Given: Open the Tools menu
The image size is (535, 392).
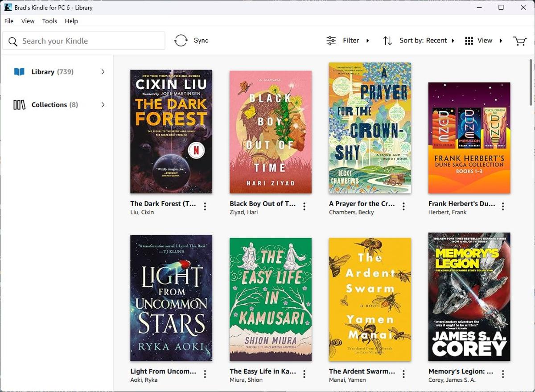Looking at the screenshot, I should click(x=49, y=21).
